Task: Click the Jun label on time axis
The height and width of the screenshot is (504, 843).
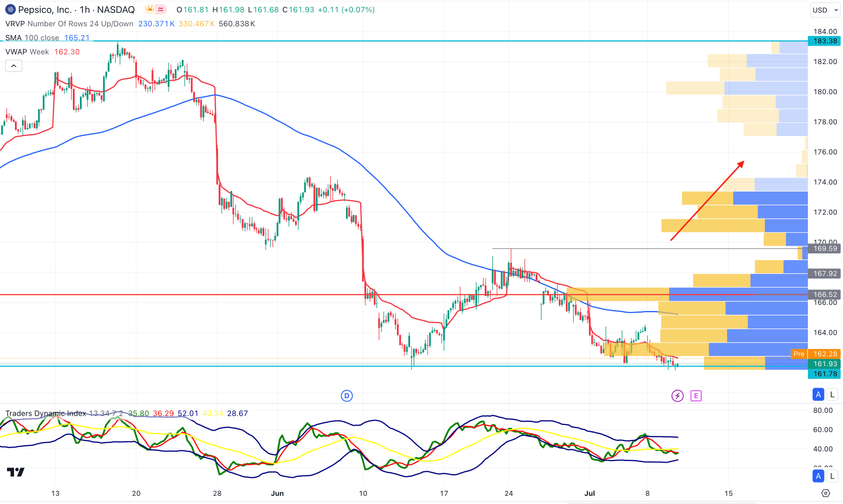Action: 277,493
